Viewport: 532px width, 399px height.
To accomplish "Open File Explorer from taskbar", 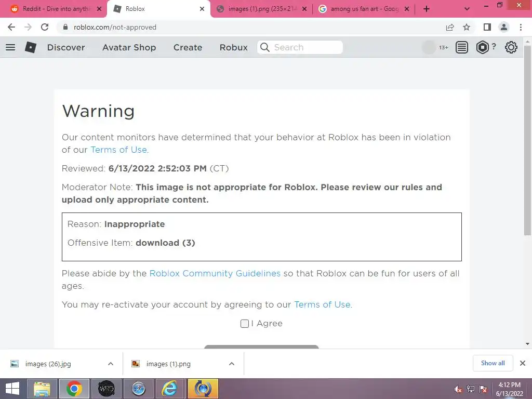I will pyautogui.click(x=42, y=389).
